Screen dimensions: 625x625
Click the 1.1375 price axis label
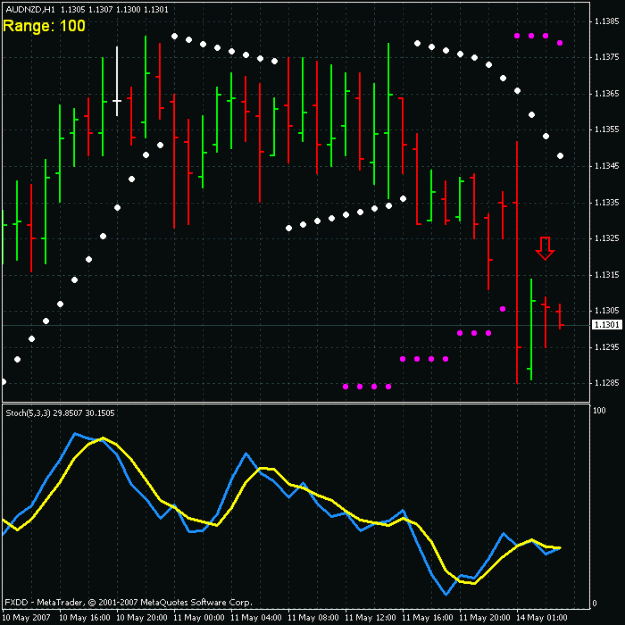[607, 57]
